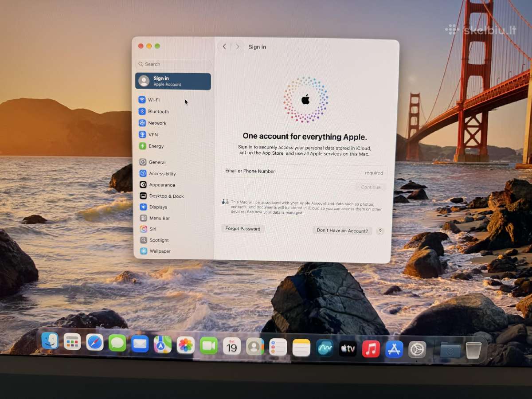This screenshot has width=532, height=399.
Task: Click the Continue button
Action: [x=371, y=187]
